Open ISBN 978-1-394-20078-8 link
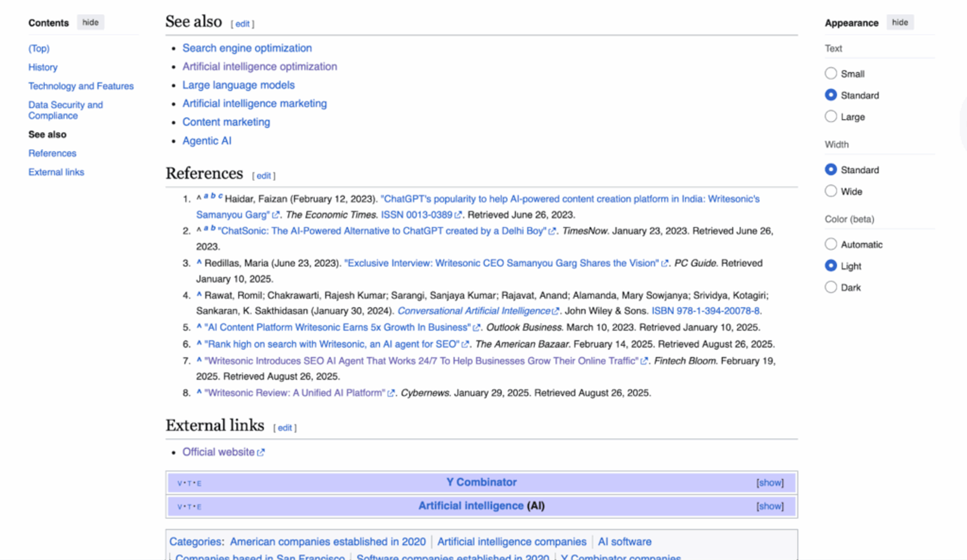The height and width of the screenshot is (560, 967). [706, 311]
